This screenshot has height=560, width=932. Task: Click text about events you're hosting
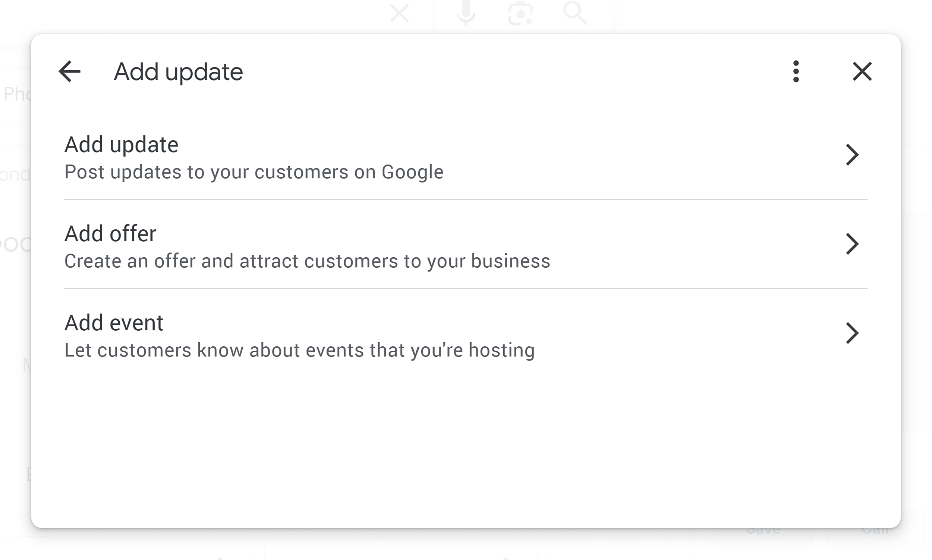coord(300,350)
